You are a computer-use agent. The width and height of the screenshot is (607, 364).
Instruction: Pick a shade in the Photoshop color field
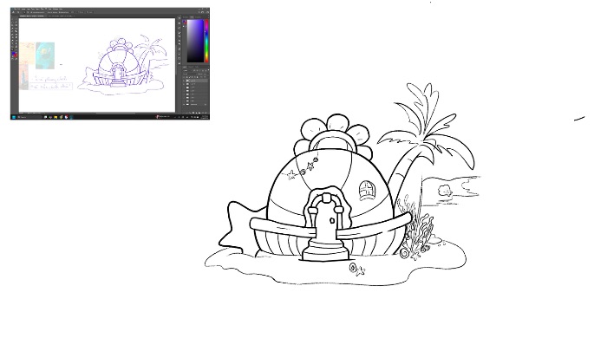pyautogui.click(x=195, y=41)
